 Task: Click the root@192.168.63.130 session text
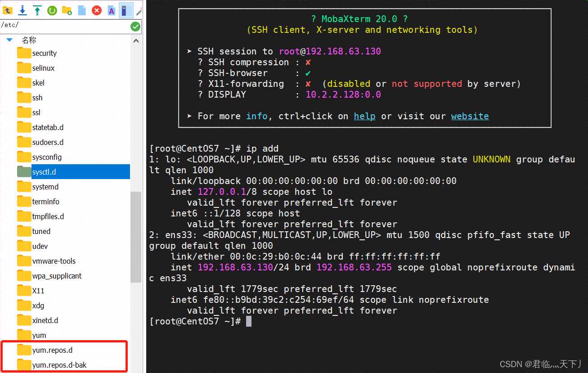pyautogui.click(x=330, y=51)
